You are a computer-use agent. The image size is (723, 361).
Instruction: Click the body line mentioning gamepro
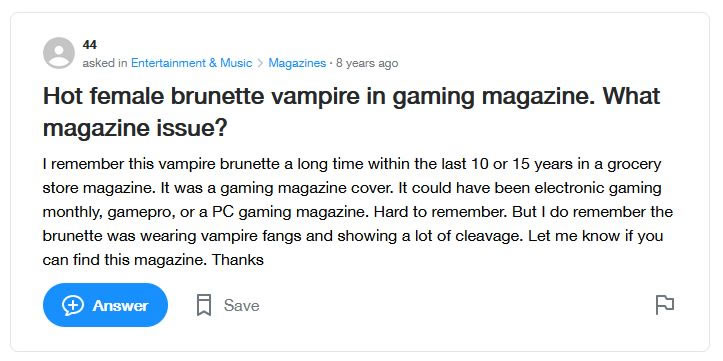pos(357,212)
